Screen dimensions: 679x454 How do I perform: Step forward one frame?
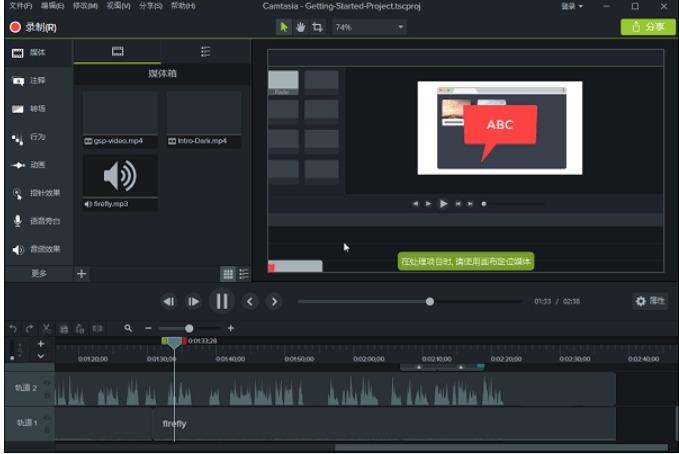point(193,302)
